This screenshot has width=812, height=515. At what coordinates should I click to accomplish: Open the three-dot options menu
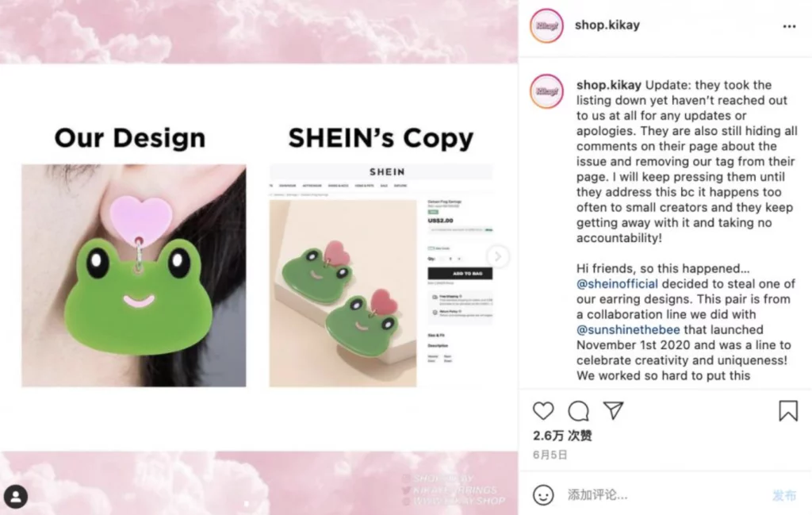tap(789, 26)
